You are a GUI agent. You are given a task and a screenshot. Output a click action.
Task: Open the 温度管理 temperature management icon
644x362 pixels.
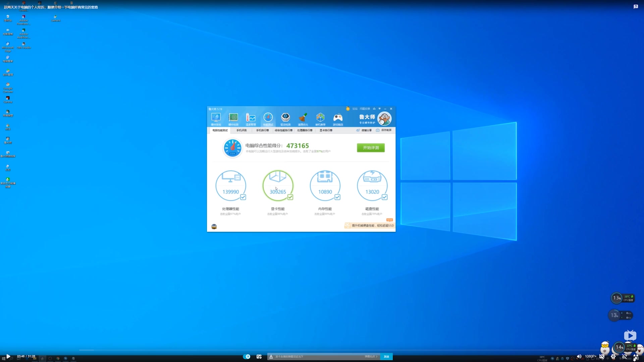251,118
